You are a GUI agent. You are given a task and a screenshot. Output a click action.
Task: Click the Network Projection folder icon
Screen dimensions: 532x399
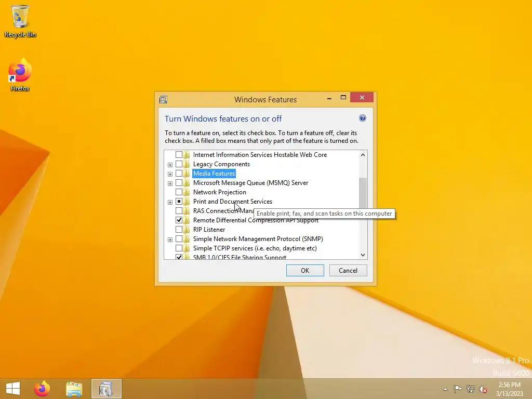tap(187, 192)
